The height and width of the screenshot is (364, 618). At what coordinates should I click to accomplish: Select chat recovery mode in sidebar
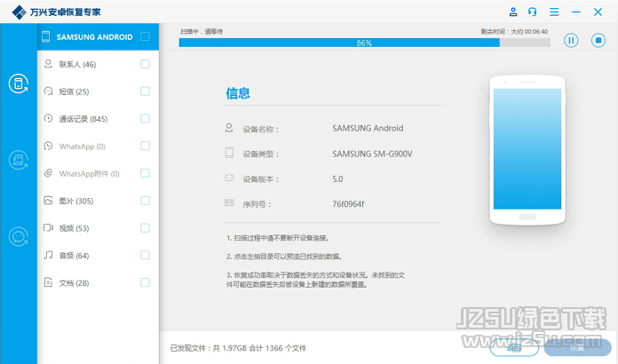pyautogui.click(x=19, y=237)
